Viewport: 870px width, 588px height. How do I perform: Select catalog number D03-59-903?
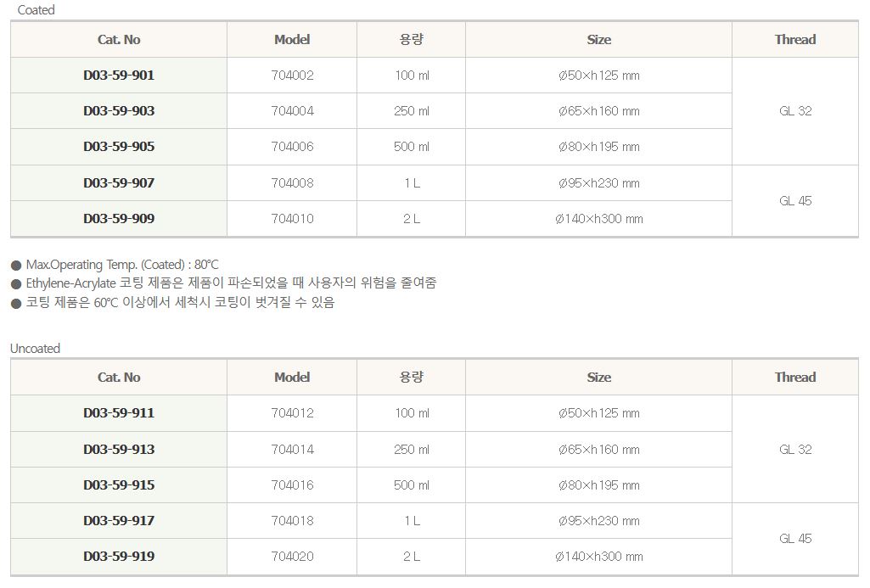point(119,111)
